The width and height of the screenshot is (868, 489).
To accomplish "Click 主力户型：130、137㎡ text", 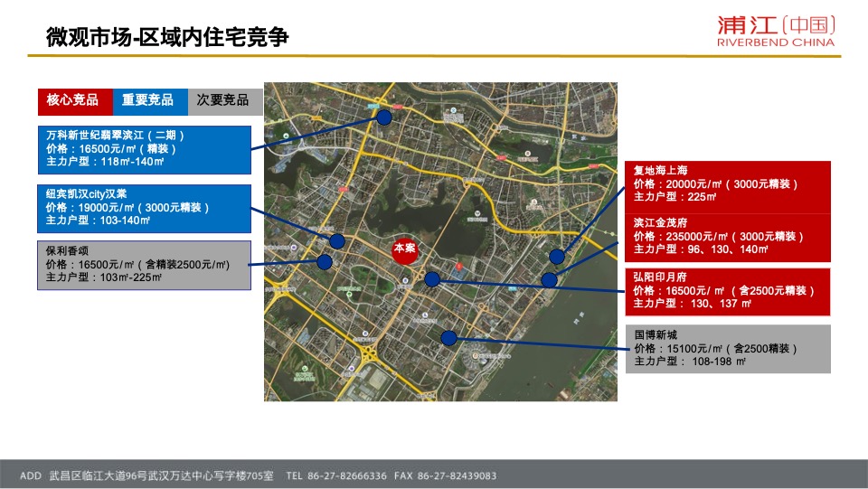I will (693, 304).
